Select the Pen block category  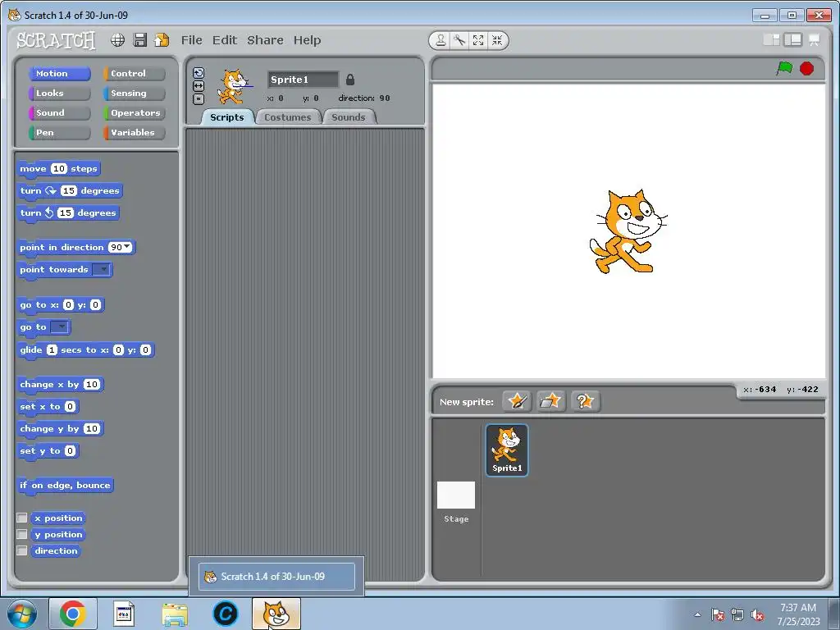point(59,133)
